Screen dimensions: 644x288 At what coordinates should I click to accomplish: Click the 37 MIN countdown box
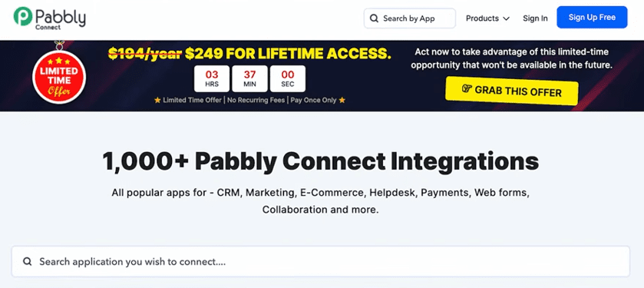[x=249, y=79]
